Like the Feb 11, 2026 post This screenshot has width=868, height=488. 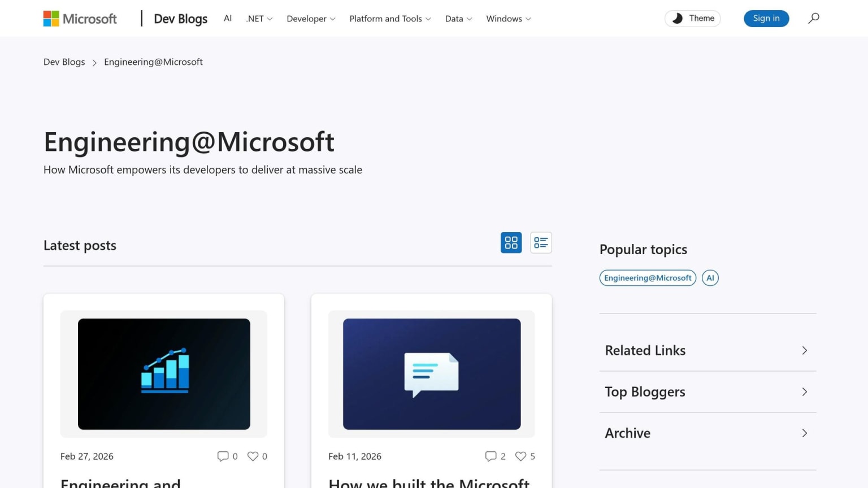click(520, 456)
